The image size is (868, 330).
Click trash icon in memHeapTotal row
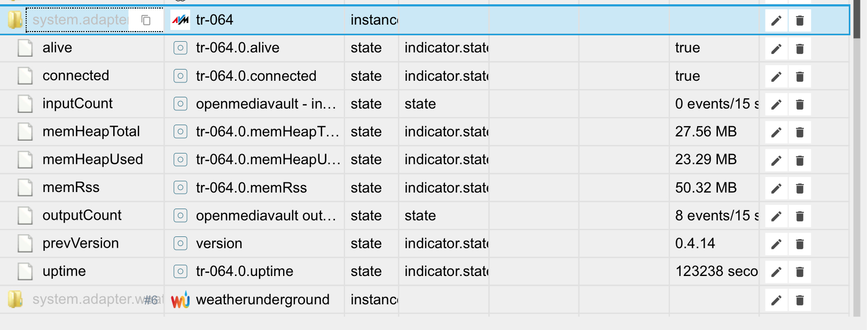(800, 133)
